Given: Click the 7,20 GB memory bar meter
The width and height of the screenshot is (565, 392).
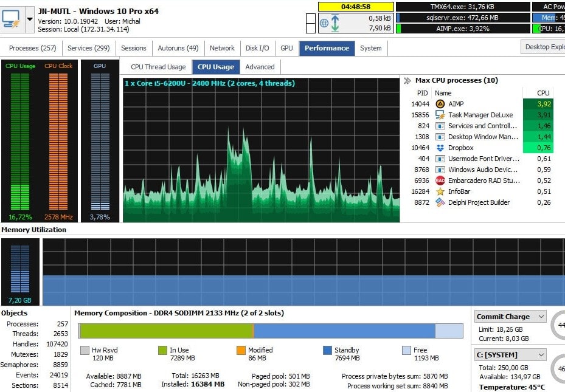Looking at the screenshot, I should point(20,269).
